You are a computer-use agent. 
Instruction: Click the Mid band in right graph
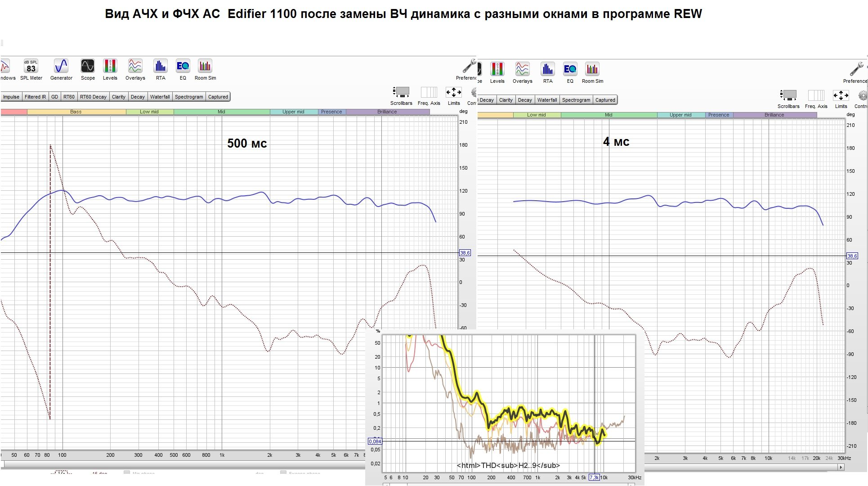(x=608, y=115)
